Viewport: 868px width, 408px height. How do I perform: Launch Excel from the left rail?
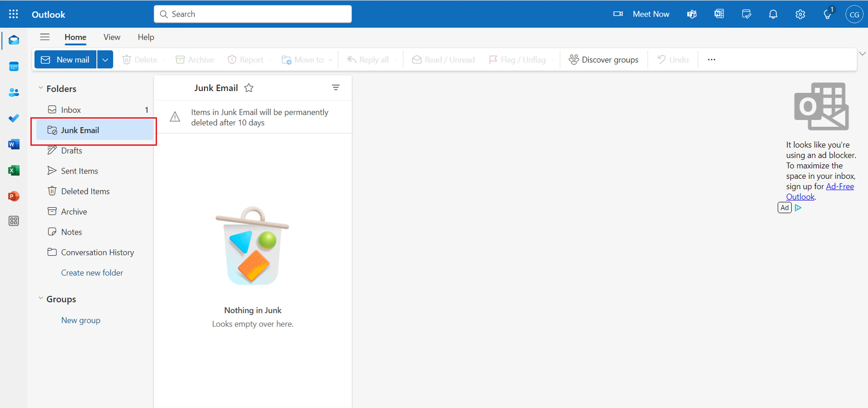pos(14,170)
